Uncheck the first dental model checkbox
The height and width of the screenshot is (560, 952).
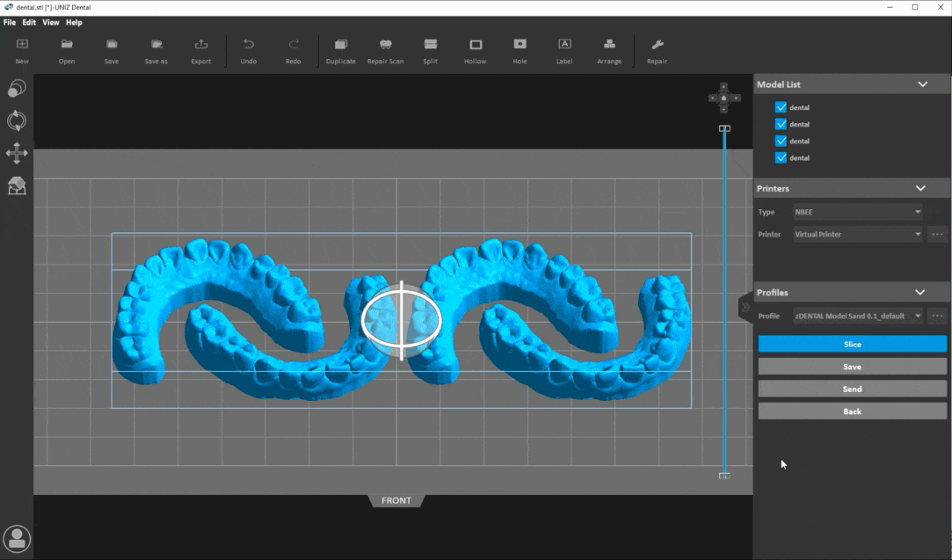click(x=781, y=107)
